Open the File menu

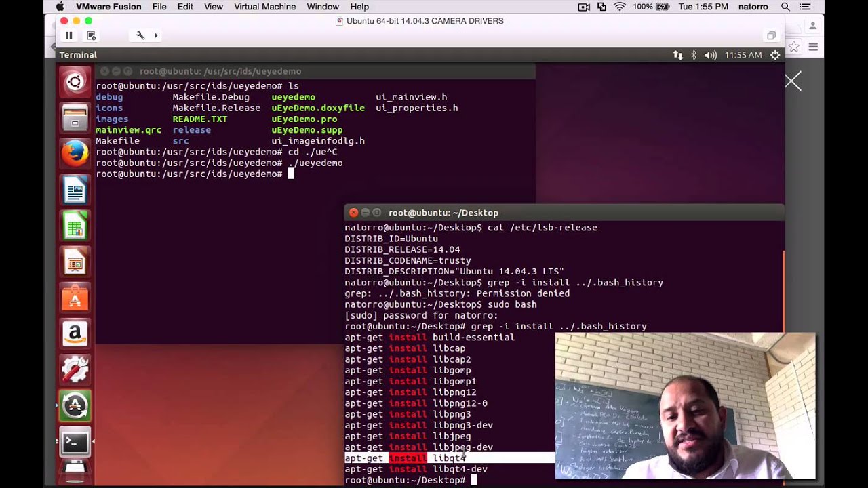pyautogui.click(x=159, y=7)
